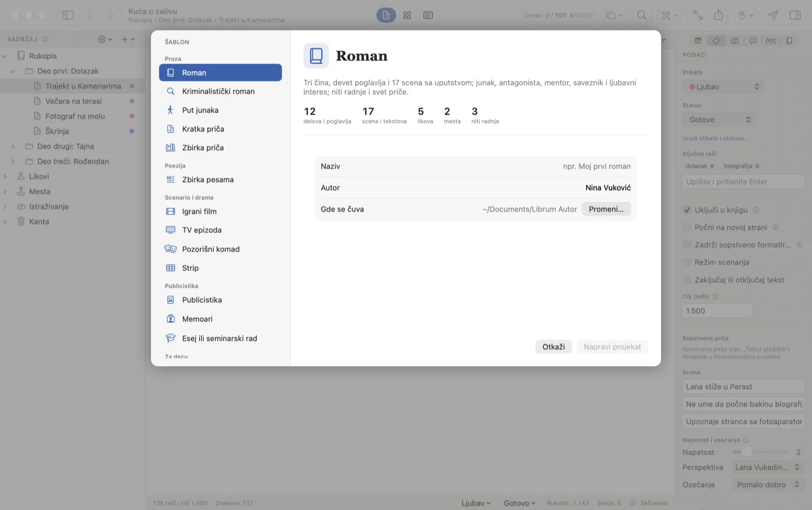Select 'Kriminalistički roman' template

[220, 91]
